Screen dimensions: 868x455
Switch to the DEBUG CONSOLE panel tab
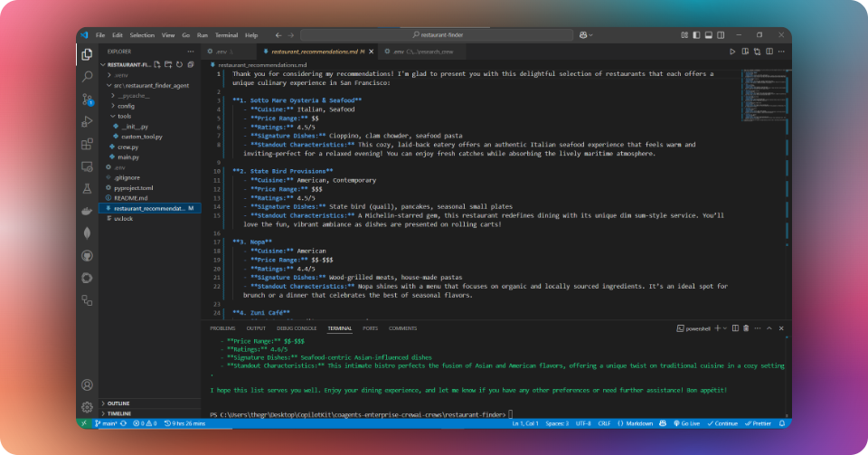[x=297, y=328]
